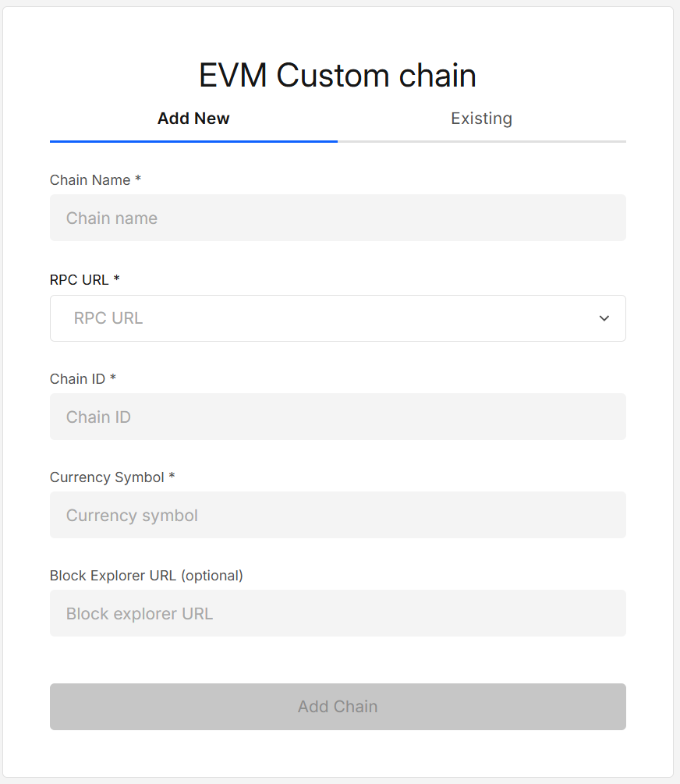Select the Add New tab
This screenshot has height=784, width=680.
tap(193, 119)
